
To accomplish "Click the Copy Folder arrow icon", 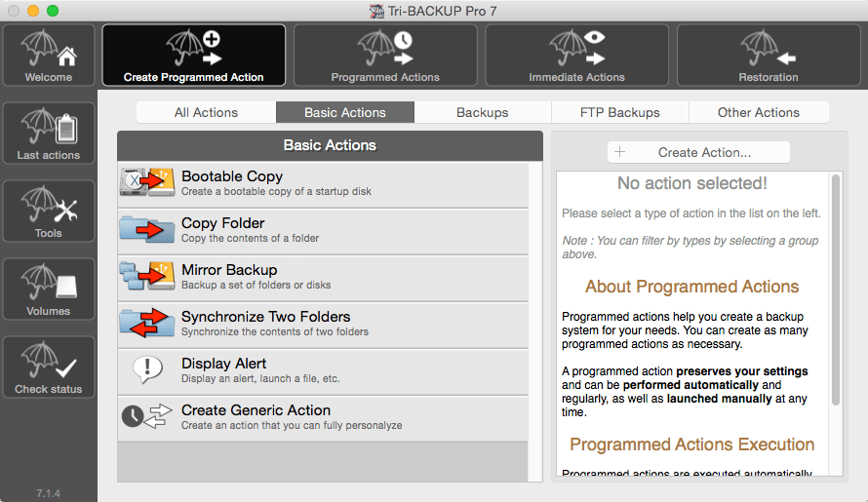I will pos(147,229).
